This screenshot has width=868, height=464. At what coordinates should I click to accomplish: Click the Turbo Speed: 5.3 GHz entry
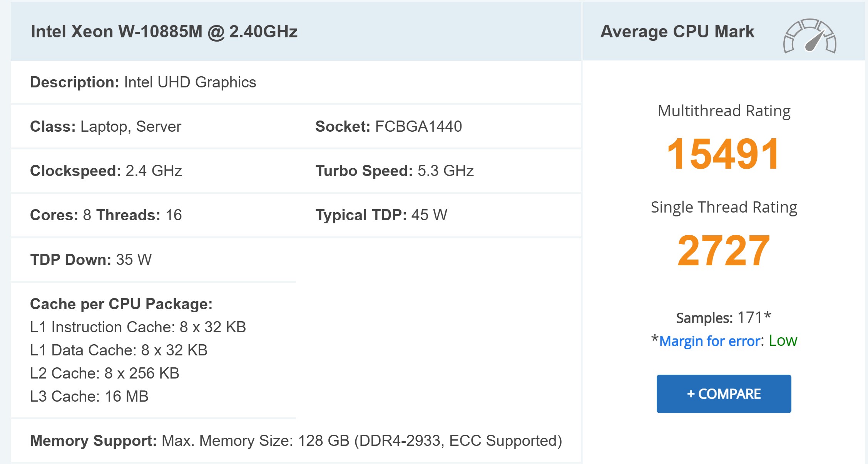click(395, 171)
